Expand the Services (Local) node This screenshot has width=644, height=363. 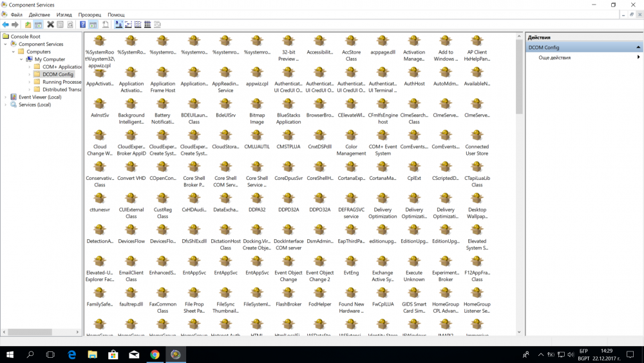pos(5,105)
